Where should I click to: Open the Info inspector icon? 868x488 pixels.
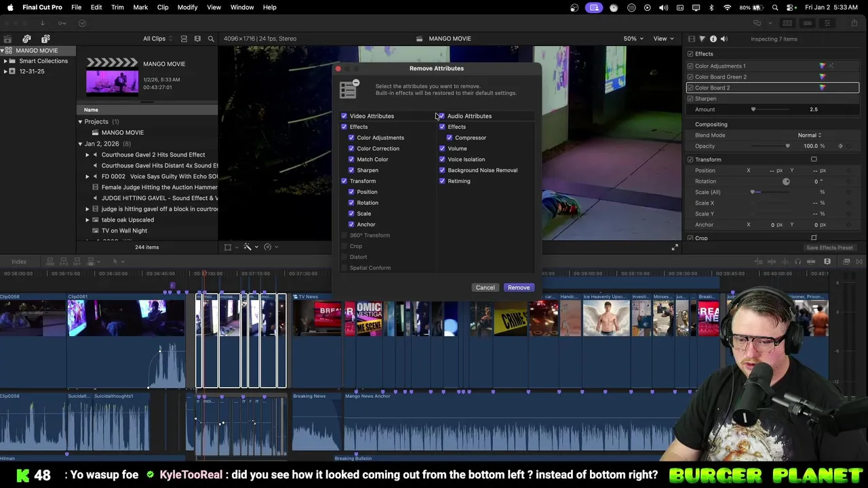tap(713, 39)
